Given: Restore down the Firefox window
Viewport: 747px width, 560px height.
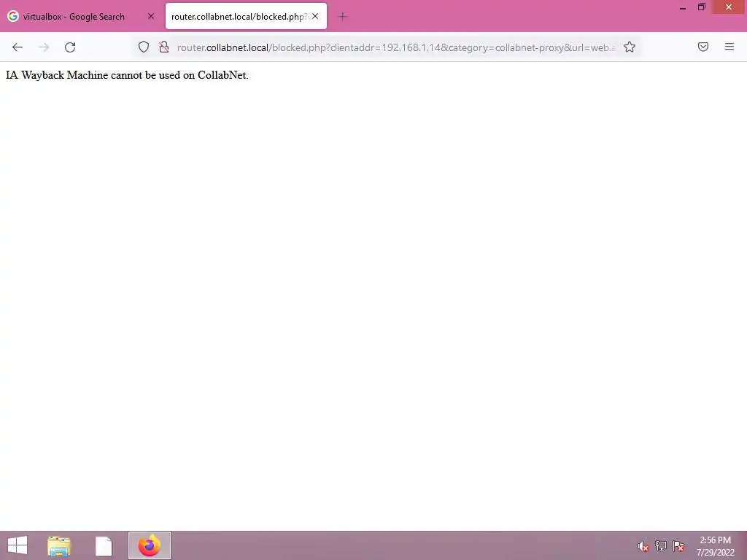Looking at the screenshot, I should tap(701, 7).
